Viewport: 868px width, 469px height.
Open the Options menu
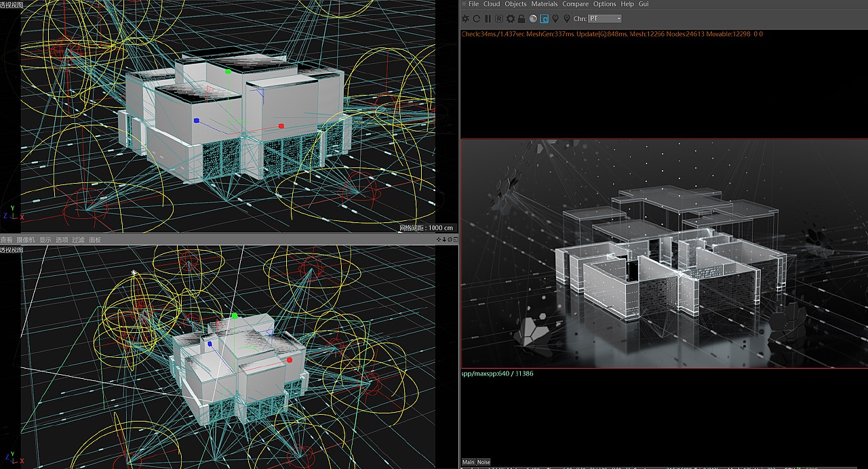(x=604, y=4)
